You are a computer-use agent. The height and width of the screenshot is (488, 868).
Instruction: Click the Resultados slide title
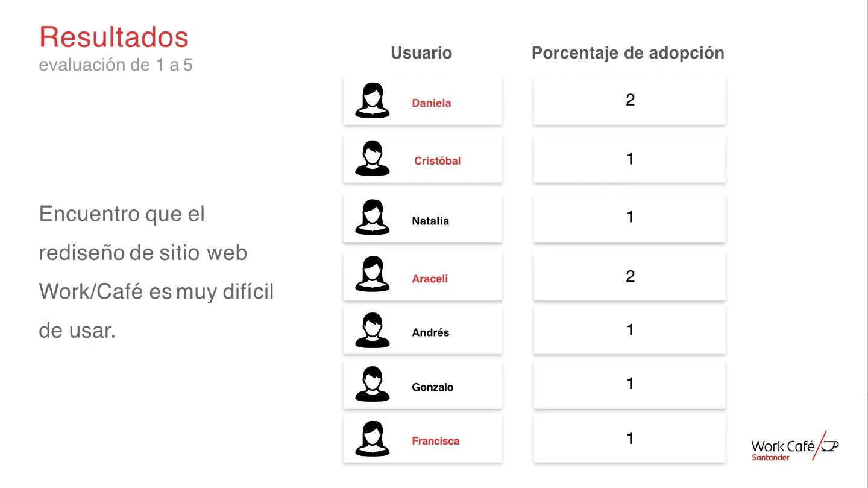point(114,37)
